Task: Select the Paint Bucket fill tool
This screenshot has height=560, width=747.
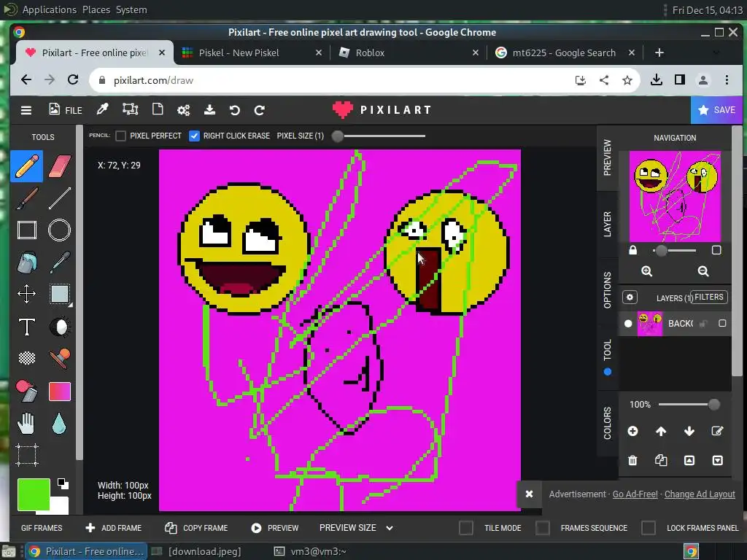Action: [x=27, y=262]
